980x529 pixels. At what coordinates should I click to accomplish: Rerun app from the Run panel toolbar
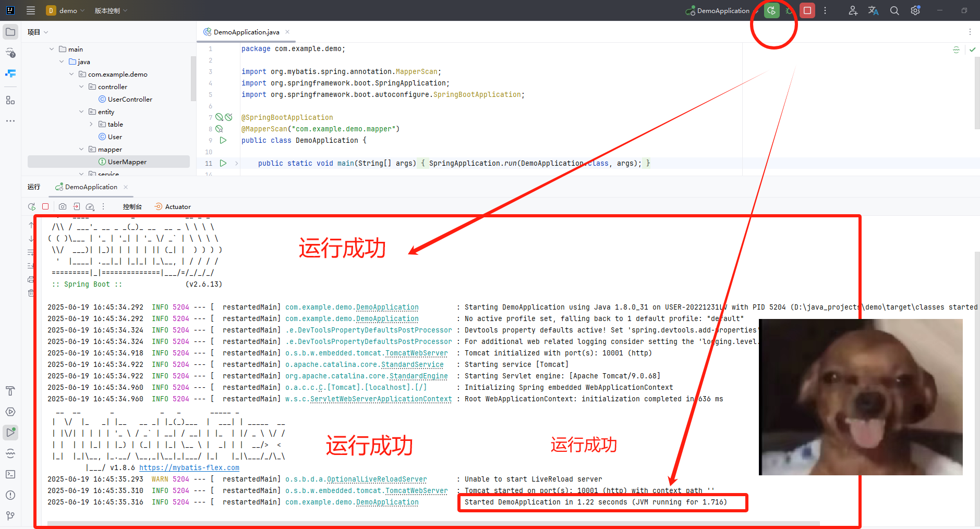(x=32, y=206)
